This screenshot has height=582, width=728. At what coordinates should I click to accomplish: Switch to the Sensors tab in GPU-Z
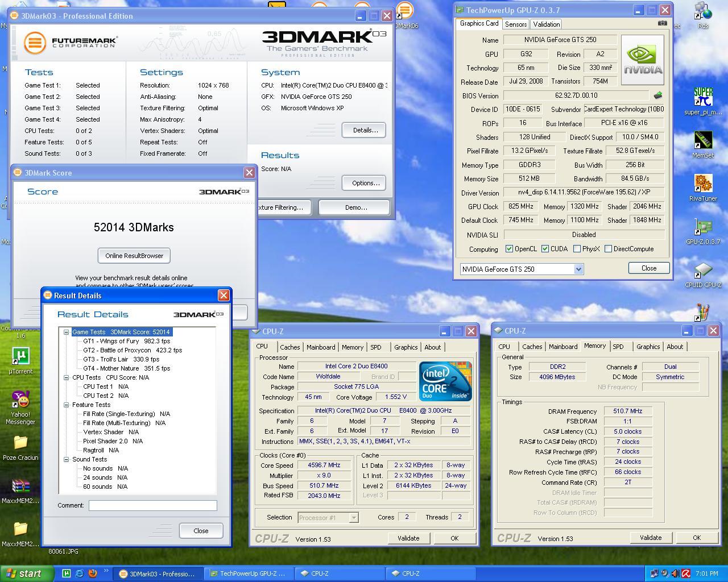point(516,24)
